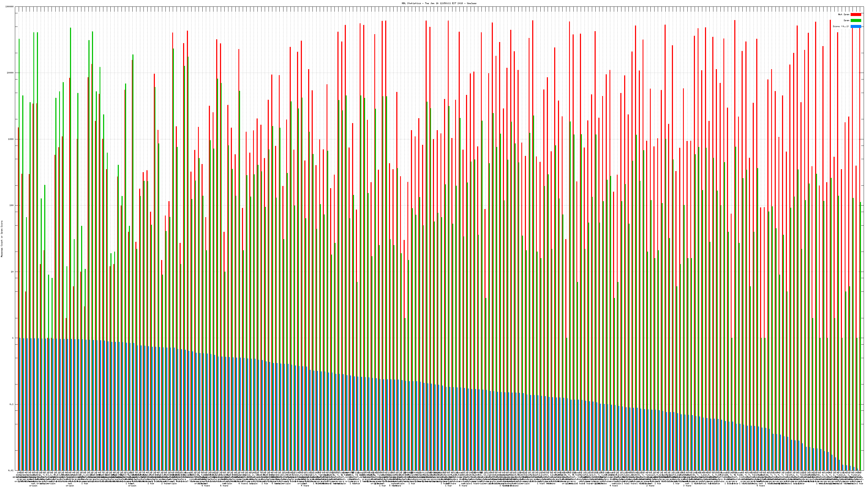Select the 'Spam' legend text label
This screenshot has width=868, height=488.
click(x=846, y=21)
